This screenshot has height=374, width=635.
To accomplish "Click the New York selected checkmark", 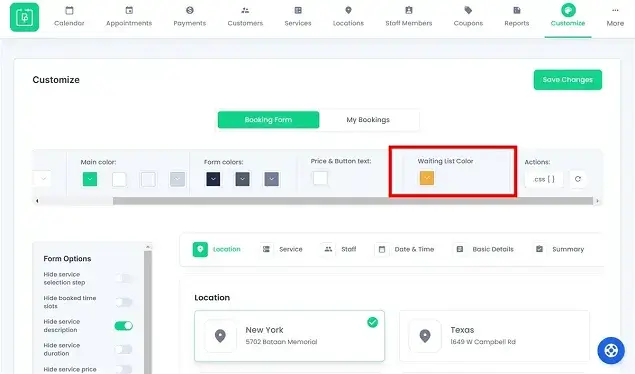I will pos(373,322).
